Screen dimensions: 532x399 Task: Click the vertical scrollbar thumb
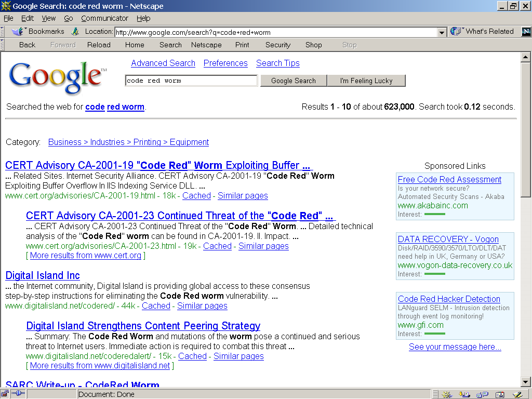[525, 129]
